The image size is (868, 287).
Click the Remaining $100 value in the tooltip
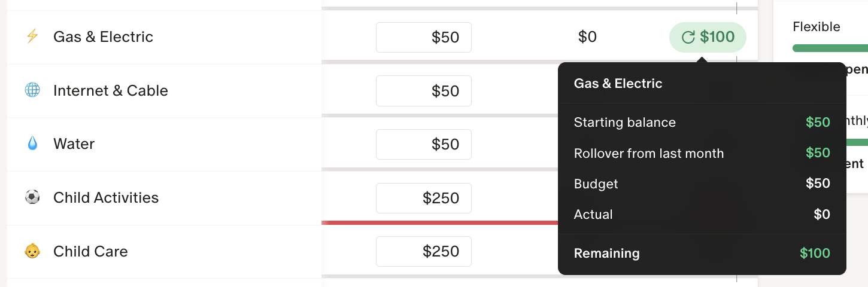click(x=815, y=254)
